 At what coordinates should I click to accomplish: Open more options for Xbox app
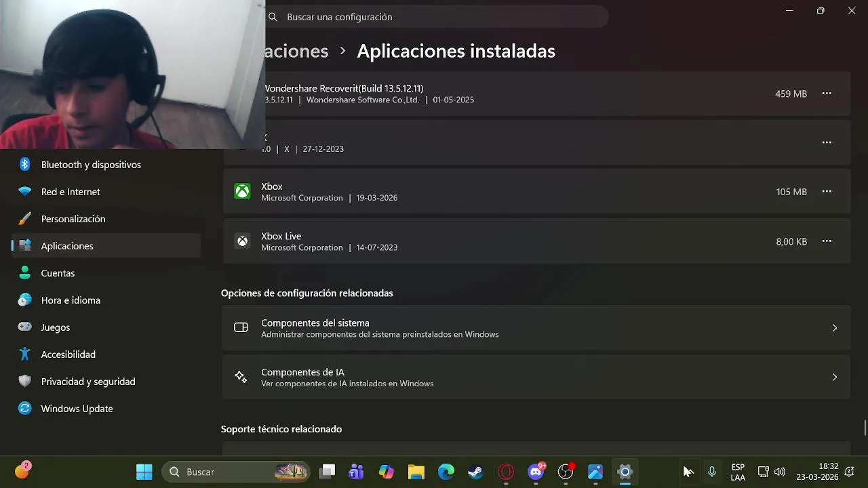(827, 192)
